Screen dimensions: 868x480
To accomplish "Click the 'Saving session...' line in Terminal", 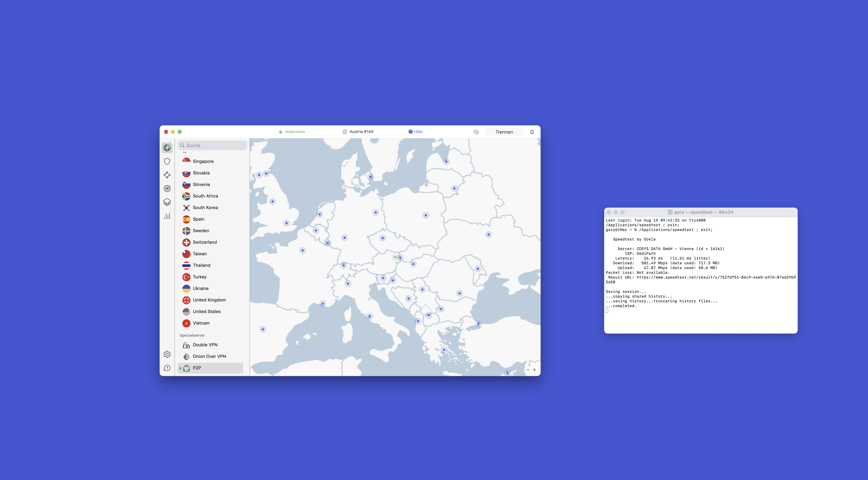I will 626,292.
